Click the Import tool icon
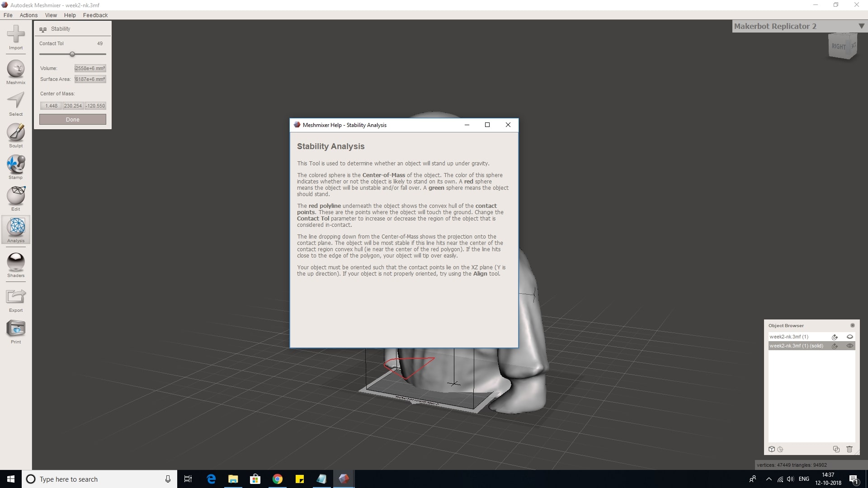 point(16,34)
